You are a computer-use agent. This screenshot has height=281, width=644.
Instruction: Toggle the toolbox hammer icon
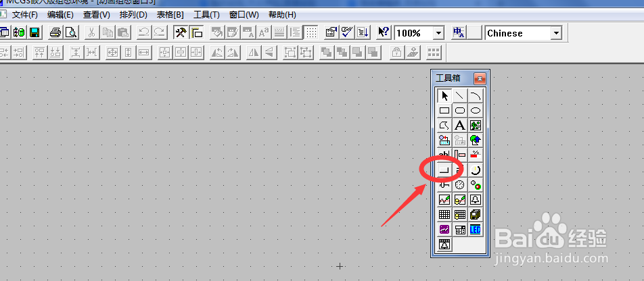point(181,32)
